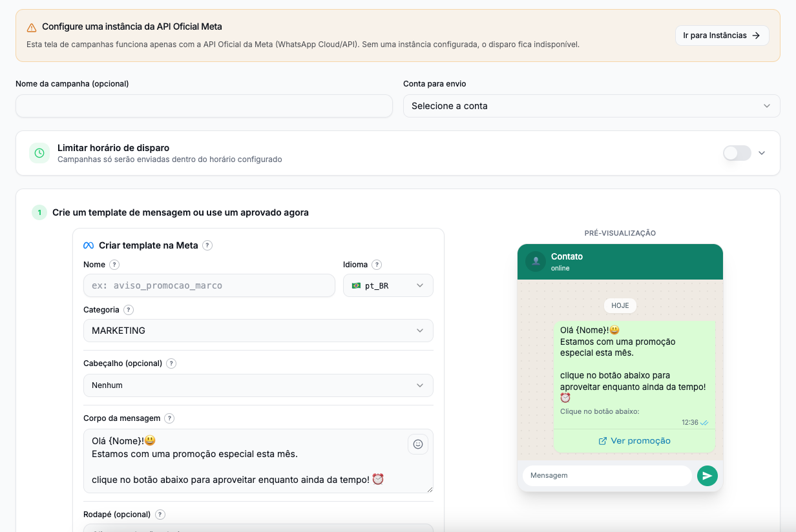Toggle the 'Limitar horário de disparo' switch
The image size is (796, 532).
737,153
